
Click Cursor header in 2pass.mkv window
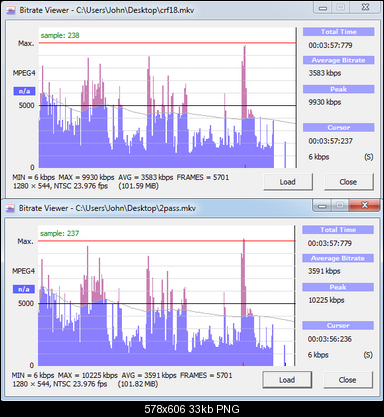(x=338, y=326)
